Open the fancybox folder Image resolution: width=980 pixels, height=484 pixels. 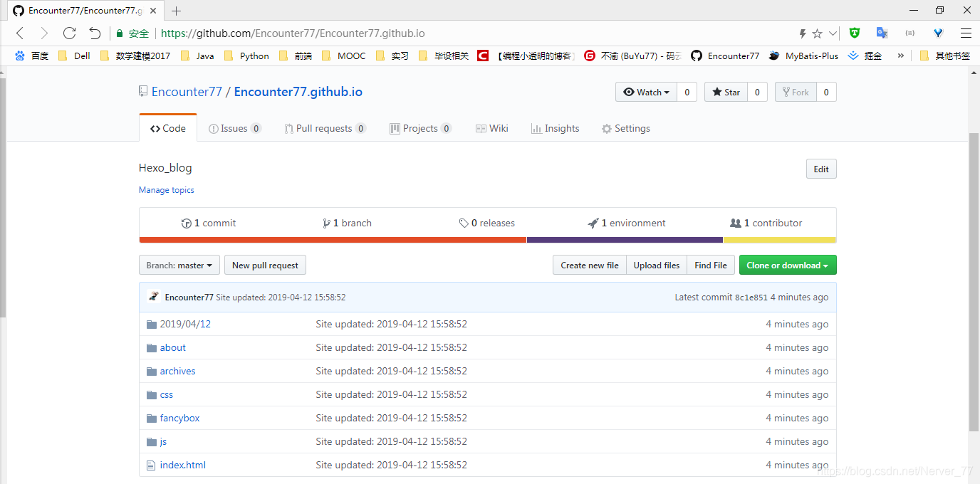[x=179, y=418]
